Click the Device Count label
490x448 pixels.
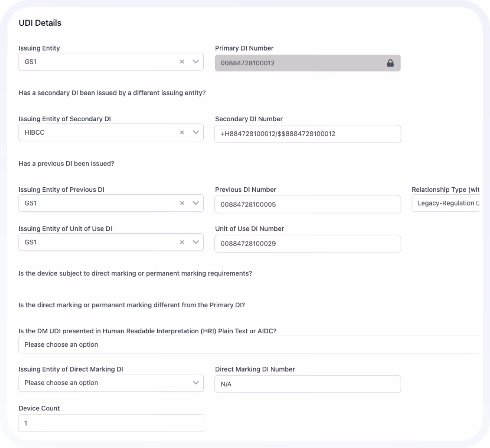[39, 408]
